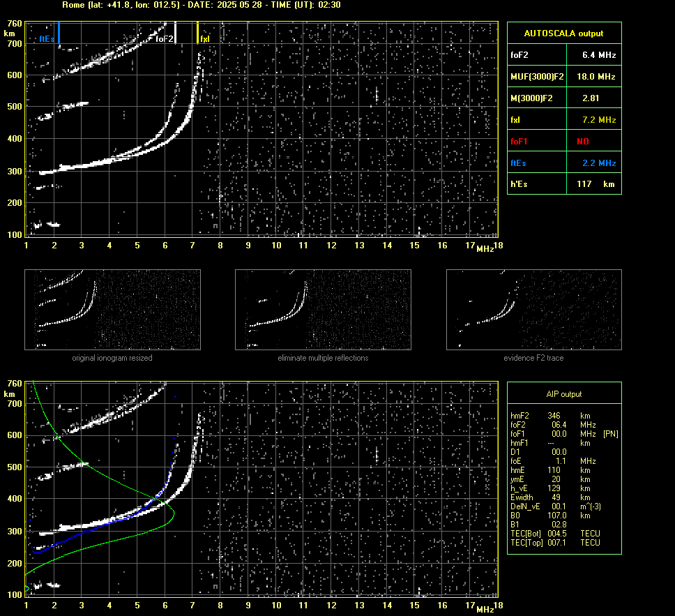Select the ymE 20 km entry

click(x=551, y=479)
